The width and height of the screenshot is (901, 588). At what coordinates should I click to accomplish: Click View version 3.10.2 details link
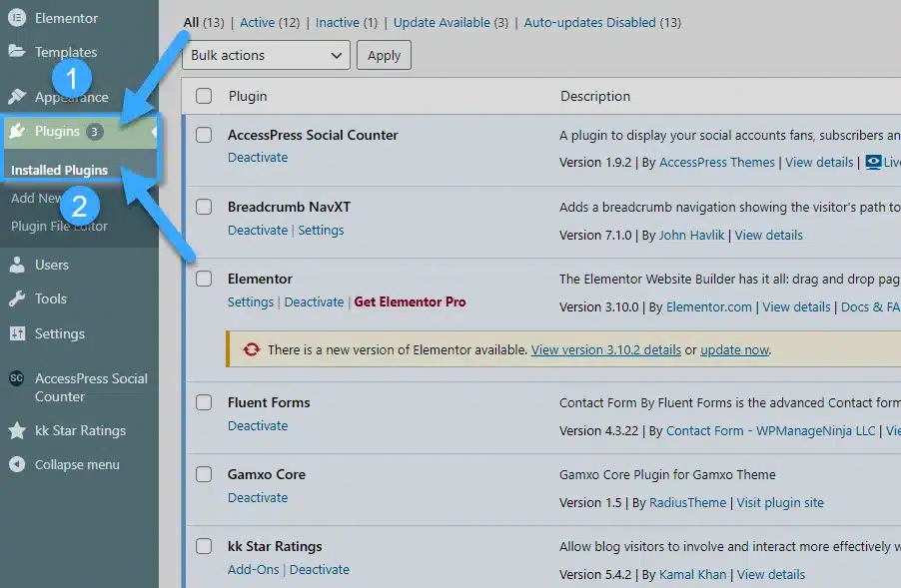click(x=605, y=349)
